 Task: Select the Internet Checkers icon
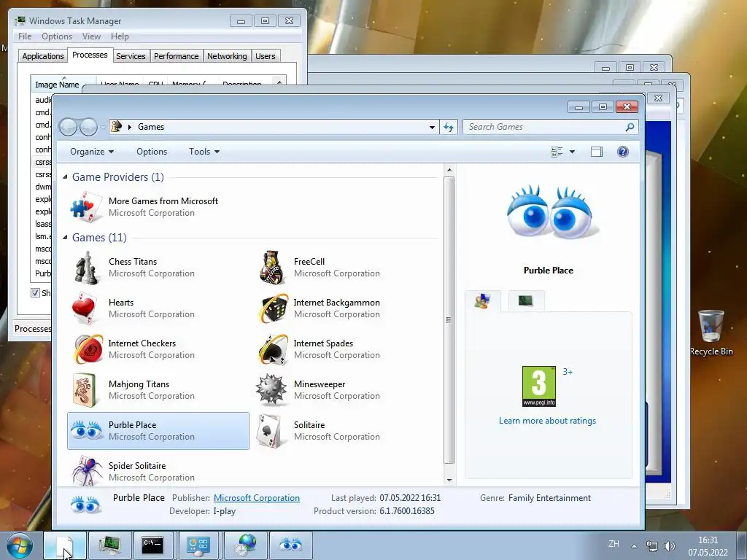coord(88,349)
